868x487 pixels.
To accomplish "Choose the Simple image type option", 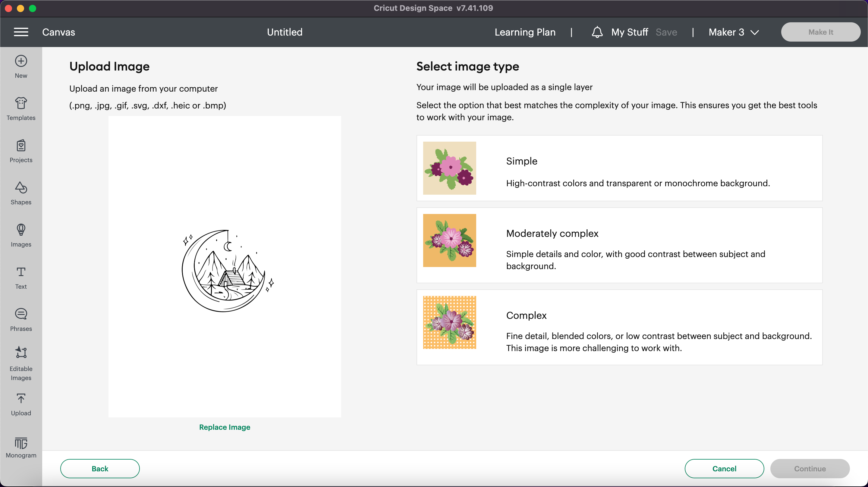I will [x=619, y=168].
